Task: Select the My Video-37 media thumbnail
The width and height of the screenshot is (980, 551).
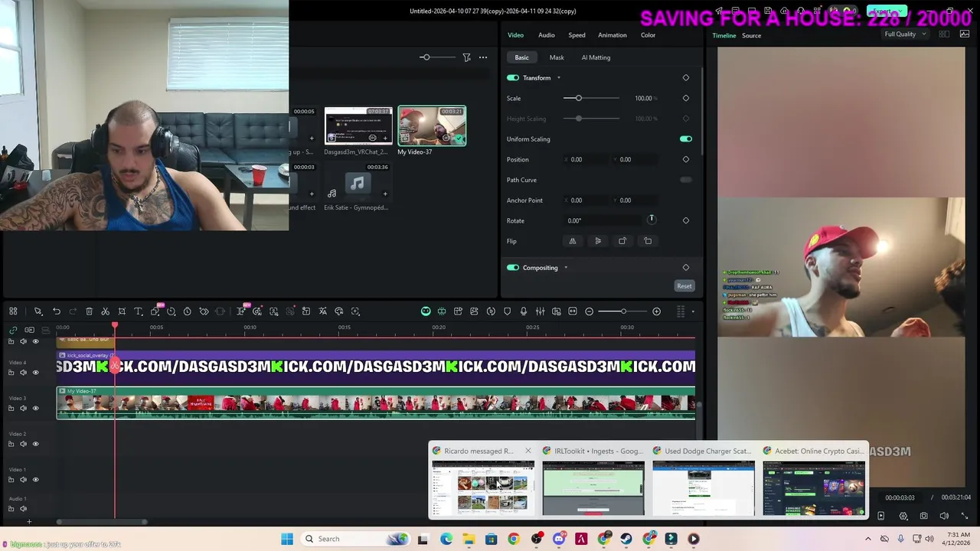Action: point(432,126)
